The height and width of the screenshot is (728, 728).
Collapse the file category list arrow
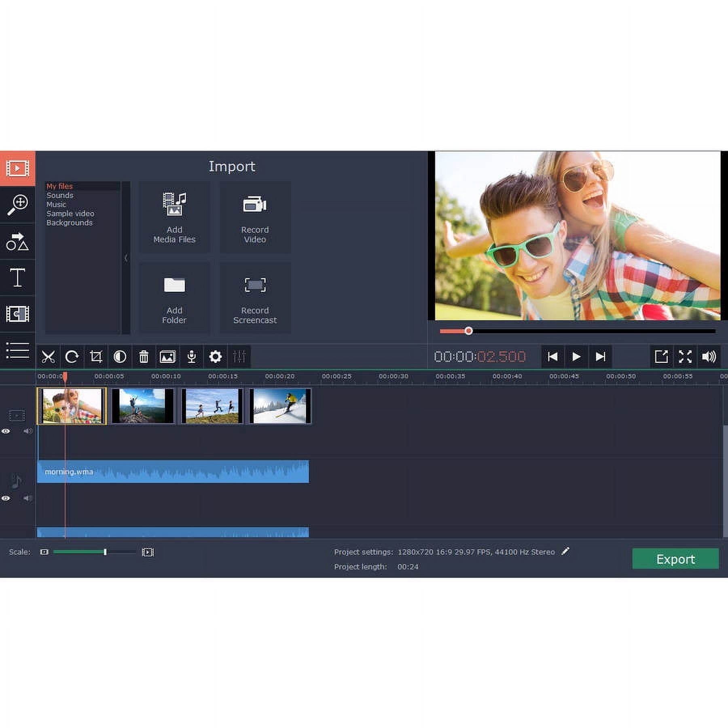point(126,258)
